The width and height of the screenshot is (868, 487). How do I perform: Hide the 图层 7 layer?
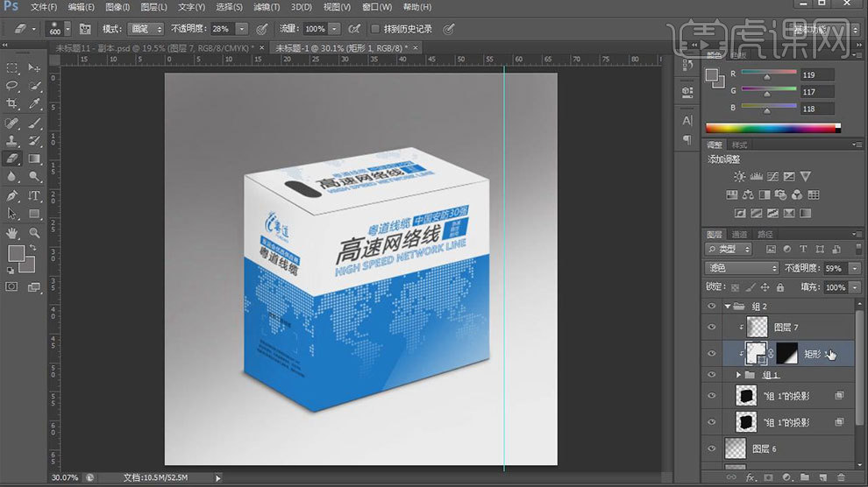click(x=712, y=328)
